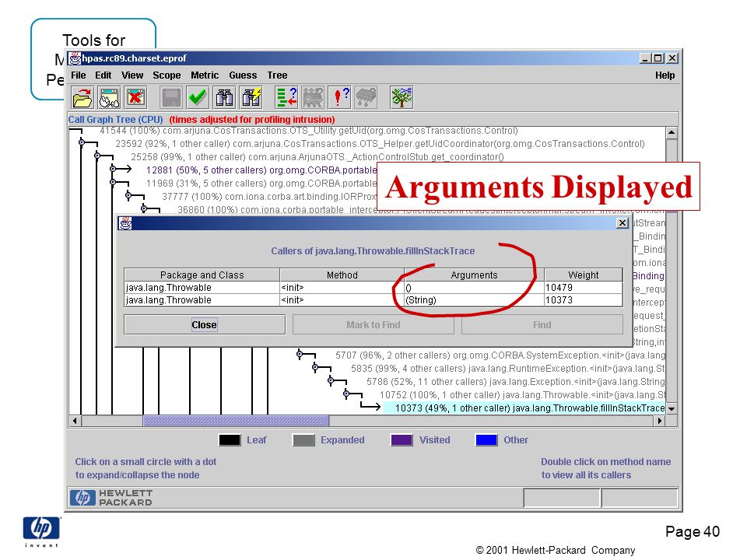Click the Close button in callers dialog
The height and width of the screenshot is (560, 747).
pos(205,325)
